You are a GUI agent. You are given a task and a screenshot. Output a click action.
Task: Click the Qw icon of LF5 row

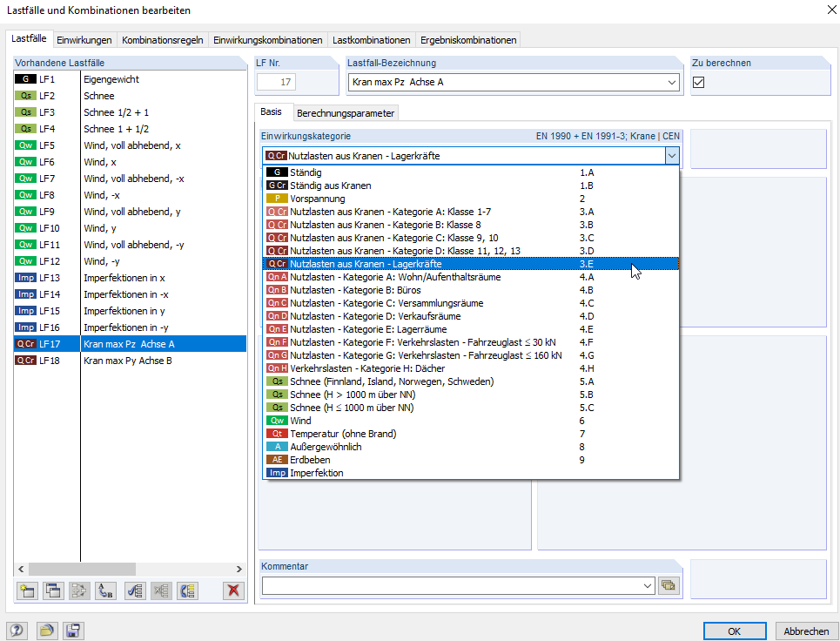25,145
